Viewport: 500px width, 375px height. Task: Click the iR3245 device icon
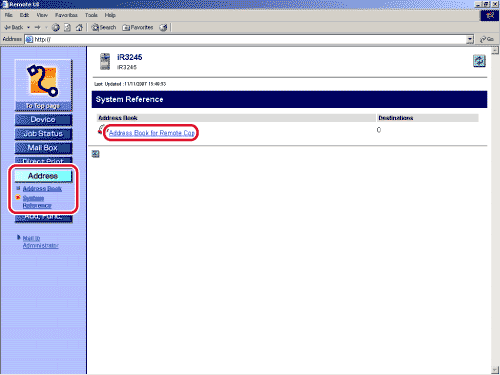click(105, 62)
